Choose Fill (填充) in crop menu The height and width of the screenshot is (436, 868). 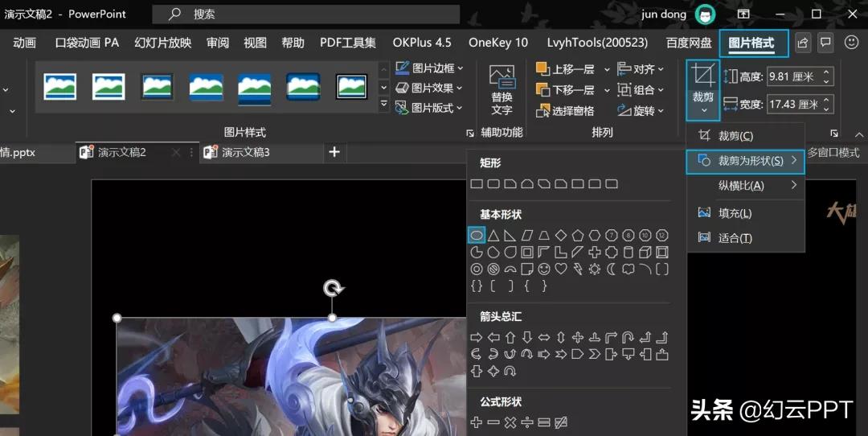745,213
